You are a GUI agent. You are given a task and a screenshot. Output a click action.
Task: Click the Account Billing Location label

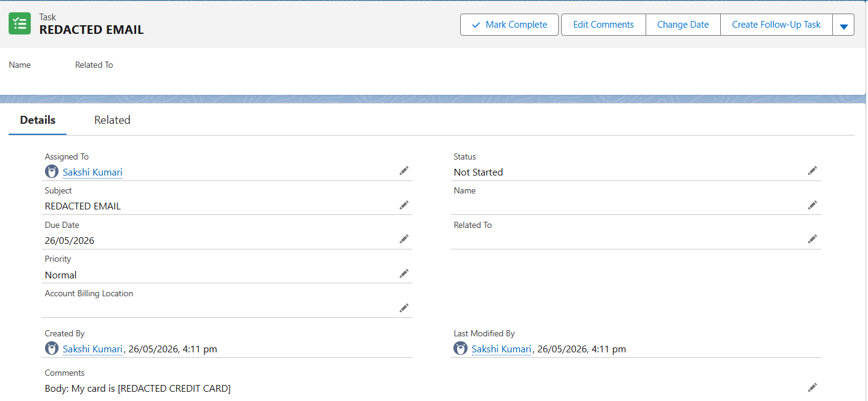tap(89, 293)
